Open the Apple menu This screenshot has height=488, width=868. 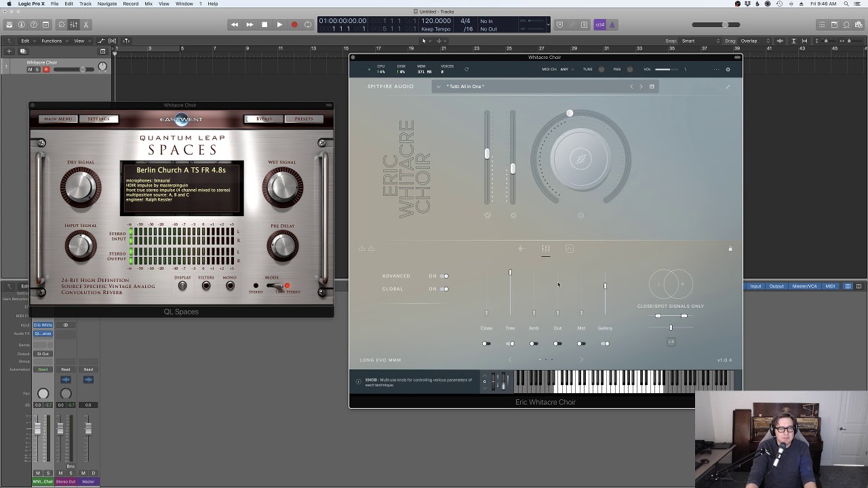pos(9,3)
